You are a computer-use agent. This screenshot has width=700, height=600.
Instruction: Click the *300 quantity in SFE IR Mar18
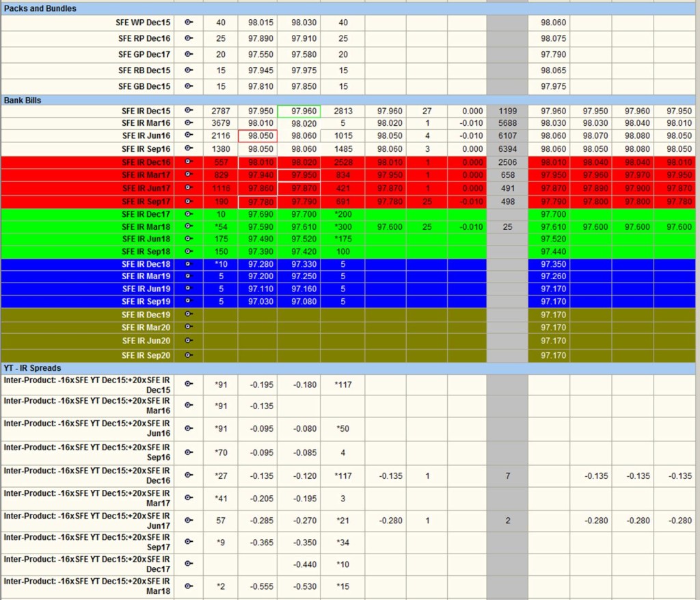(343, 226)
